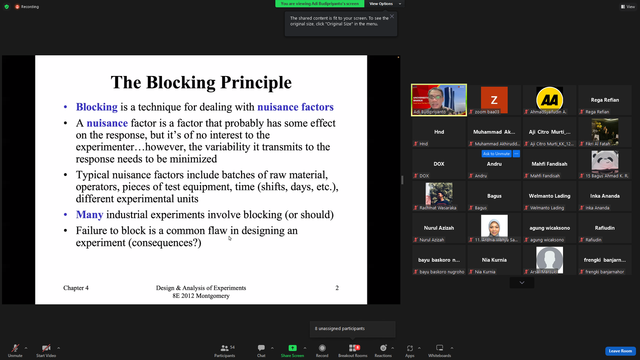Select the Nia Kurnia participant tile
Viewport: 640px width, 360px height.
[494, 260]
